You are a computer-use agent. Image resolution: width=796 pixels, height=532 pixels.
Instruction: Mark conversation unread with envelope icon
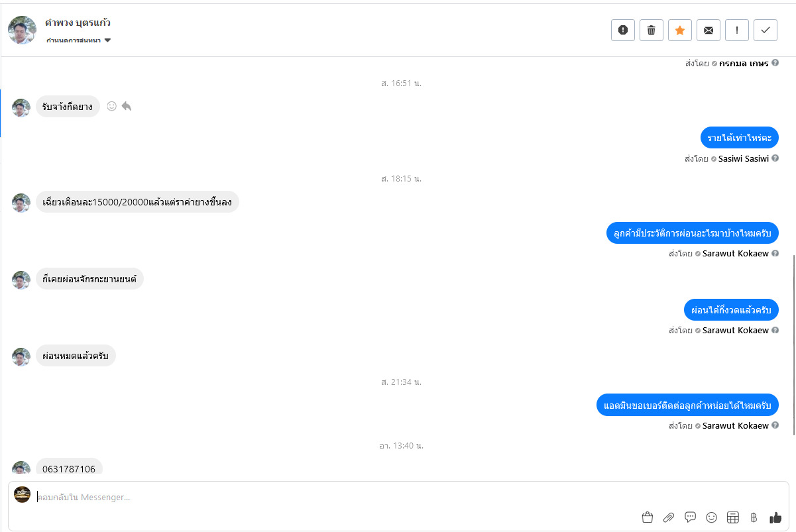point(709,30)
